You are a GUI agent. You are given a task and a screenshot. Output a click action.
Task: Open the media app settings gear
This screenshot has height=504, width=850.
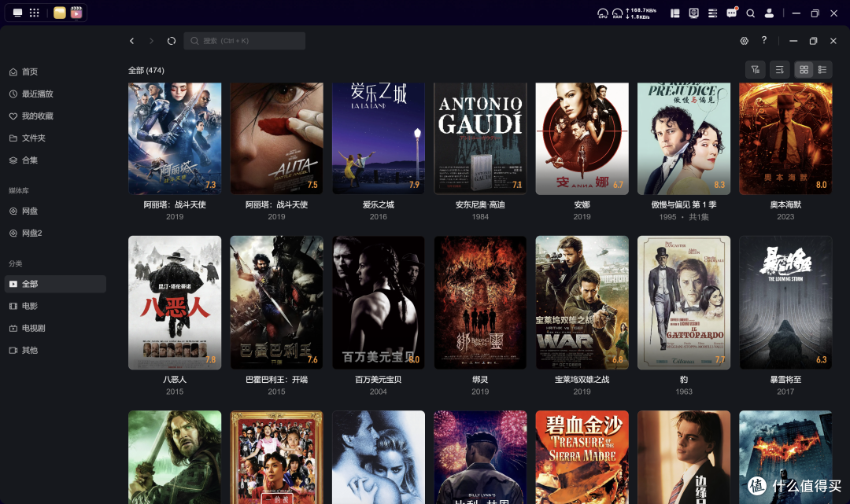coord(745,41)
